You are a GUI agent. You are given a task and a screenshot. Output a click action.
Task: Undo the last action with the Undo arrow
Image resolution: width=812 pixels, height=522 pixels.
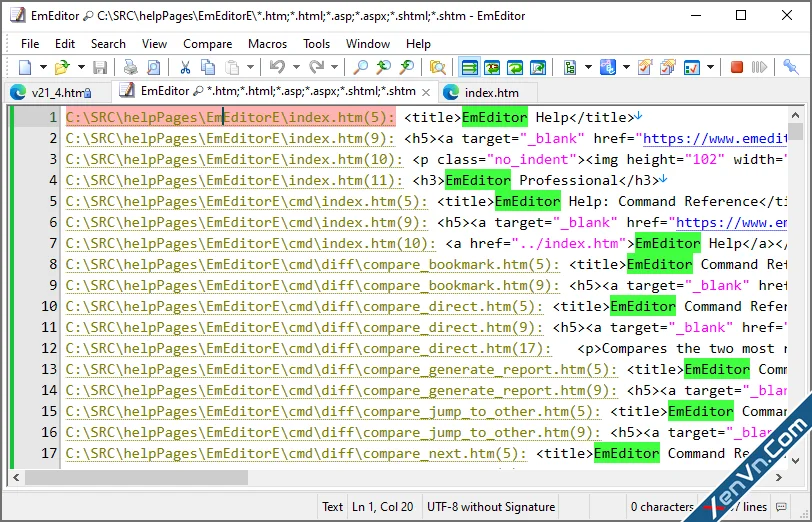pyautogui.click(x=278, y=67)
